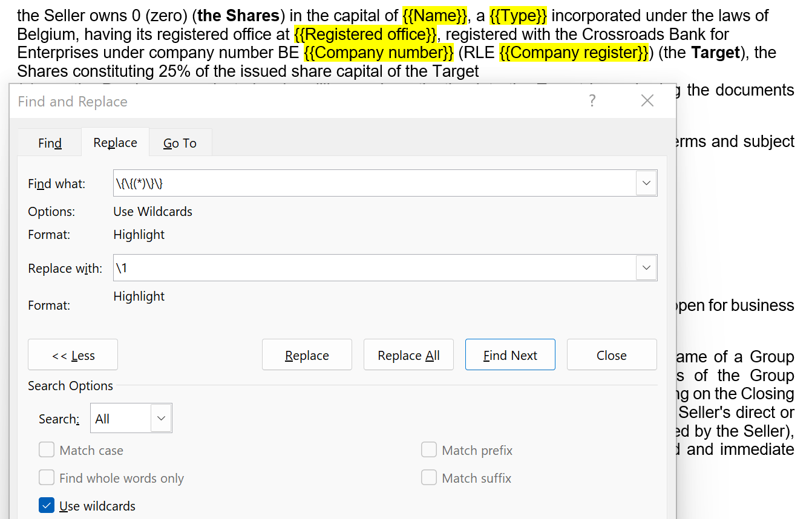Collapse options with the Less button
Viewport: 812px width, 519px height.
73,355
